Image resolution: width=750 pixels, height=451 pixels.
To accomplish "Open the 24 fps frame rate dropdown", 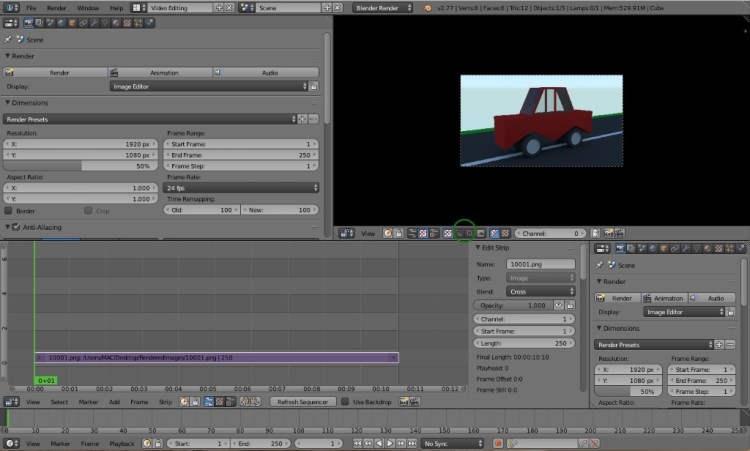I will click(x=240, y=187).
